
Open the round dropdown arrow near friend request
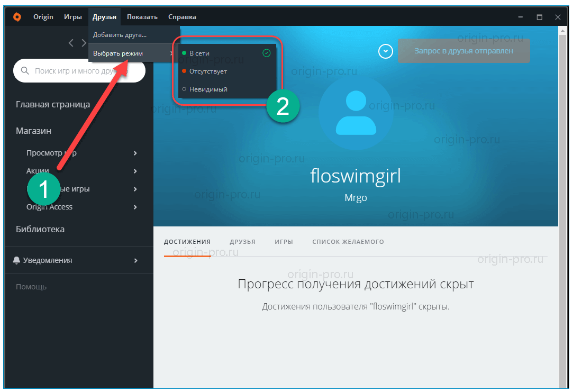[x=385, y=51]
